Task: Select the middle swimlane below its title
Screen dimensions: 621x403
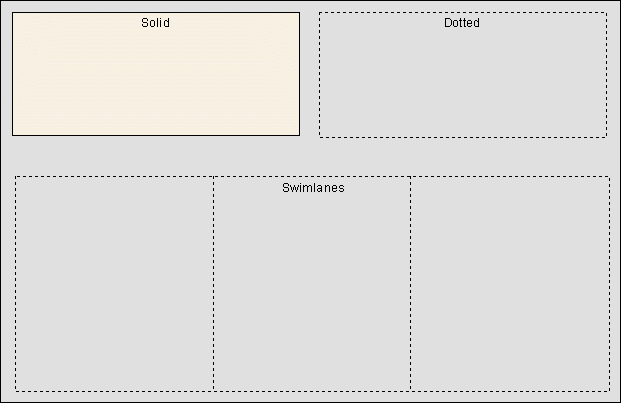Action: point(312,293)
